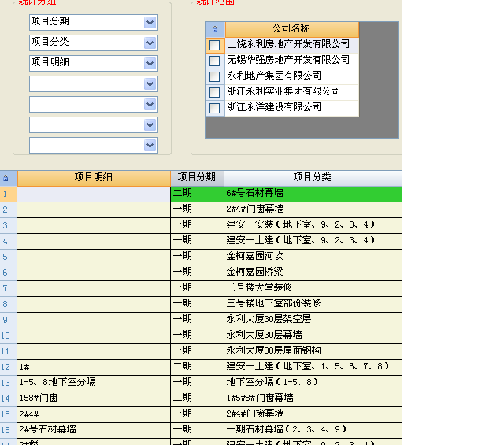Screen dimensions: 504x445
Task: Select 建安--安装（地下室、9、2、3、4） cell
Action: coord(313,226)
